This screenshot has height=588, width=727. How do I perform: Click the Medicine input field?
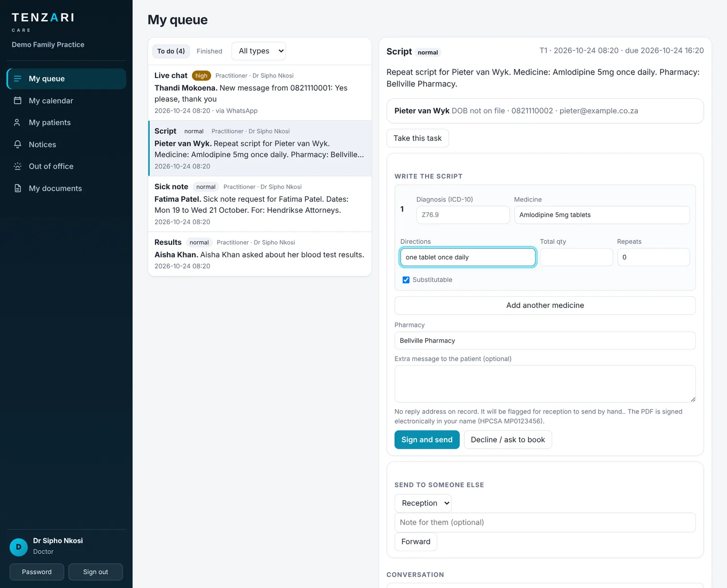tap(602, 215)
